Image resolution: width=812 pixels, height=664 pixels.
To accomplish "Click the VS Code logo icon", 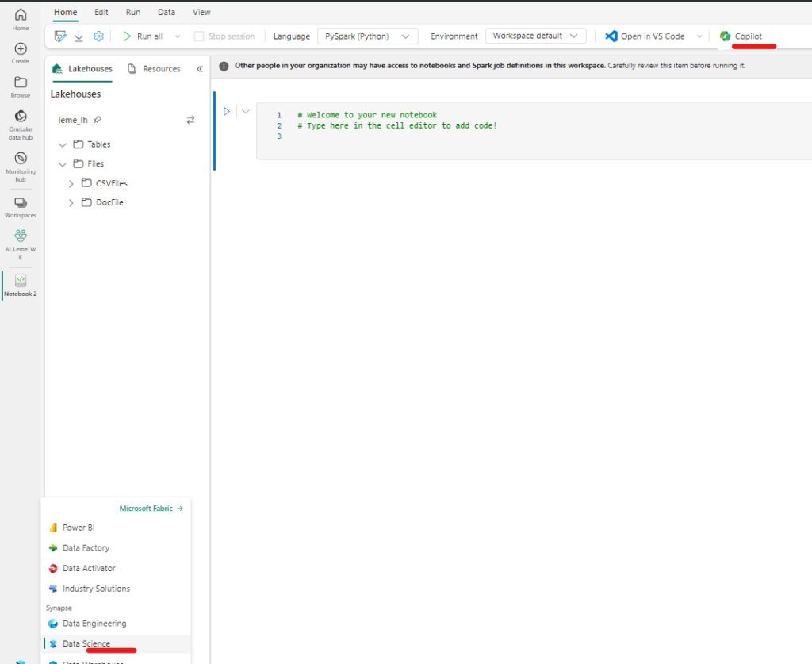I will 611,36.
